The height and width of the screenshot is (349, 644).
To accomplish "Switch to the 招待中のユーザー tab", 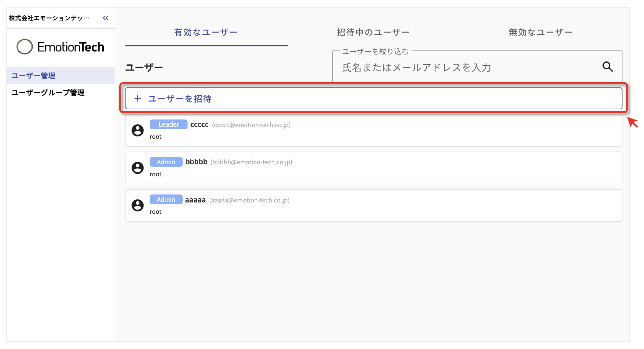I will pos(373,32).
